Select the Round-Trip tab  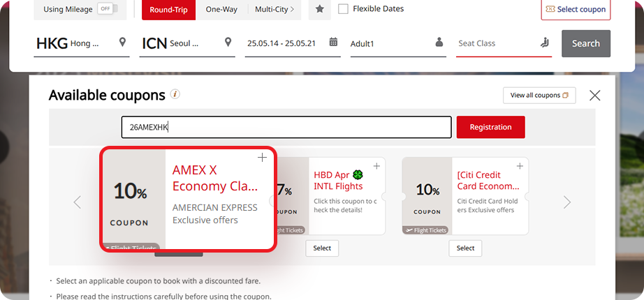point(169,10)
